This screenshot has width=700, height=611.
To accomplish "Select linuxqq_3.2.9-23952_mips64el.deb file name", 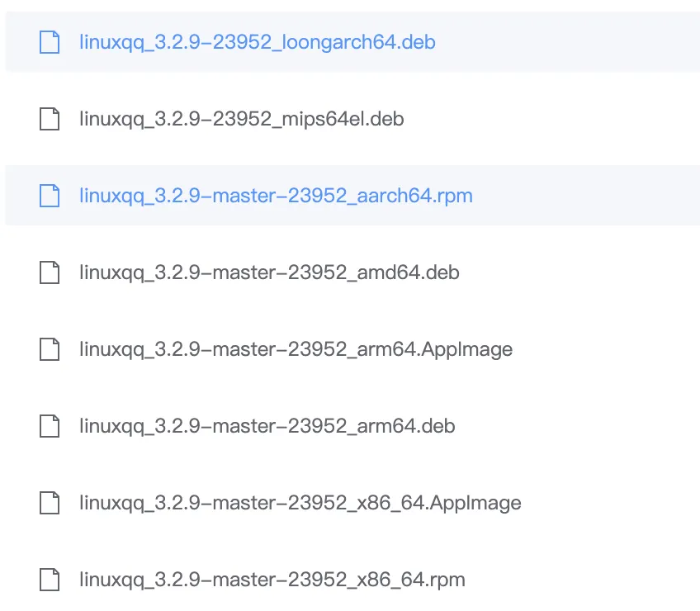I will point(242,119).
